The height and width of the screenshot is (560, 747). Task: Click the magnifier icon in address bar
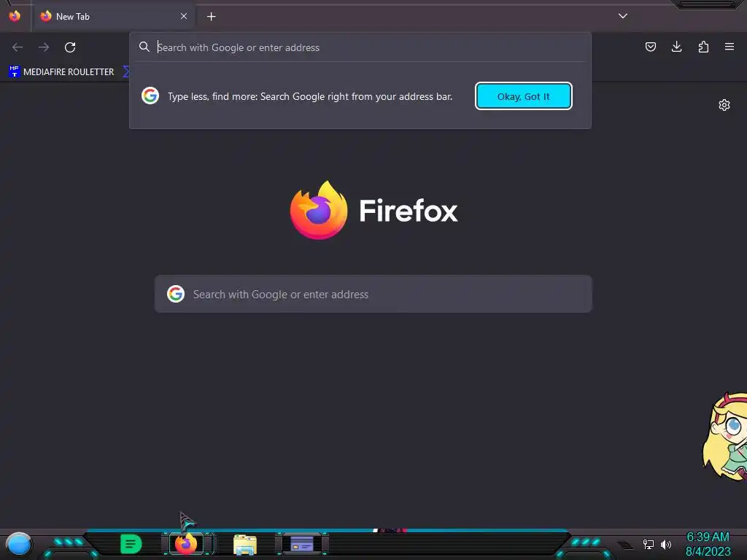(x=144, y=47)
